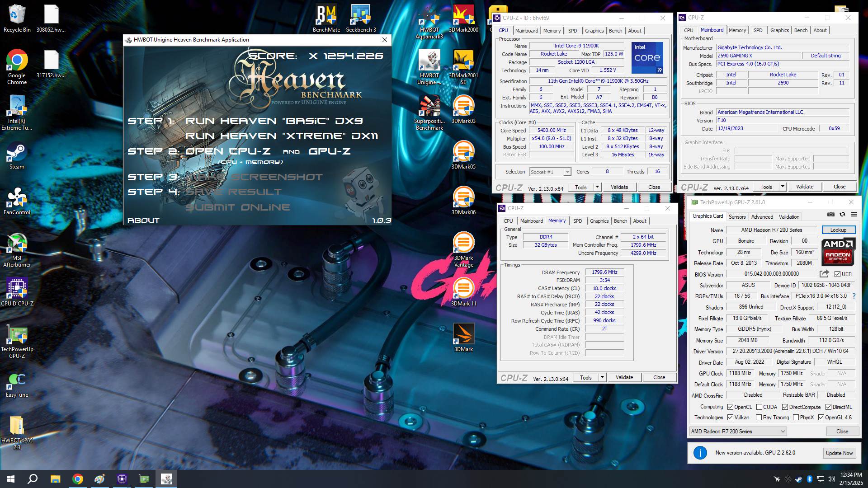The image size is (868, 488).
Task: Click Validate button in CPU-Z Memory window
Action: click(624, 377)
